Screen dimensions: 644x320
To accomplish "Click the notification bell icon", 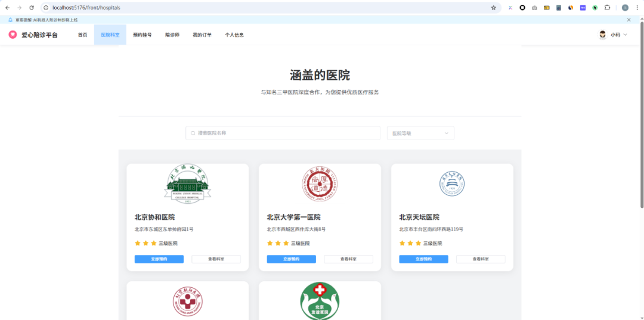I will coord(10,20).
